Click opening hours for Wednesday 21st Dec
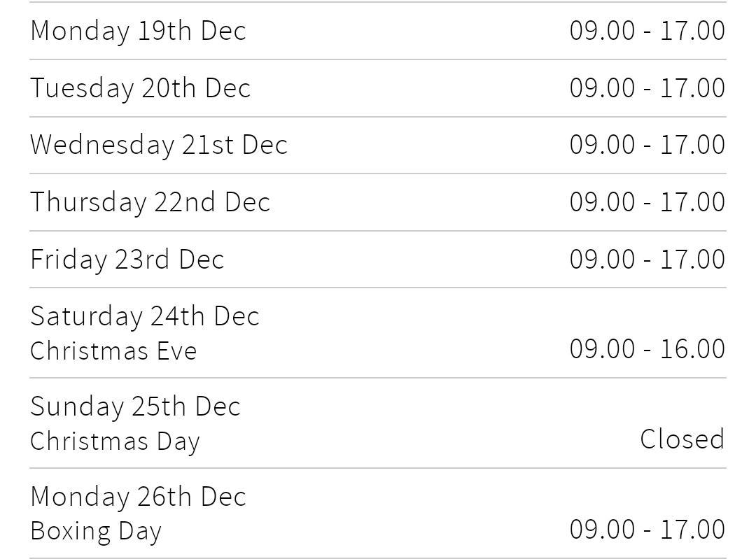The width and height of the screenshot is (756, 559). coord(647,145)
